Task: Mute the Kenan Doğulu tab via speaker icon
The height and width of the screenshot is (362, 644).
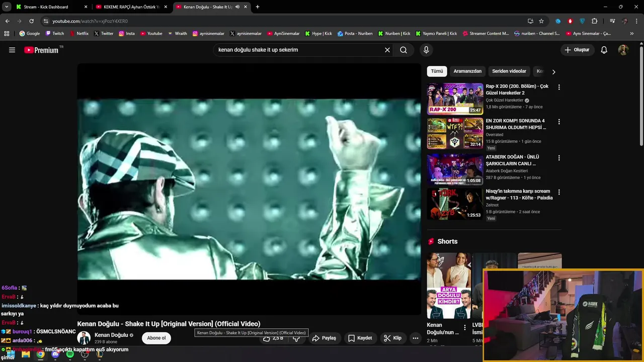Action: tap(237, 7)
